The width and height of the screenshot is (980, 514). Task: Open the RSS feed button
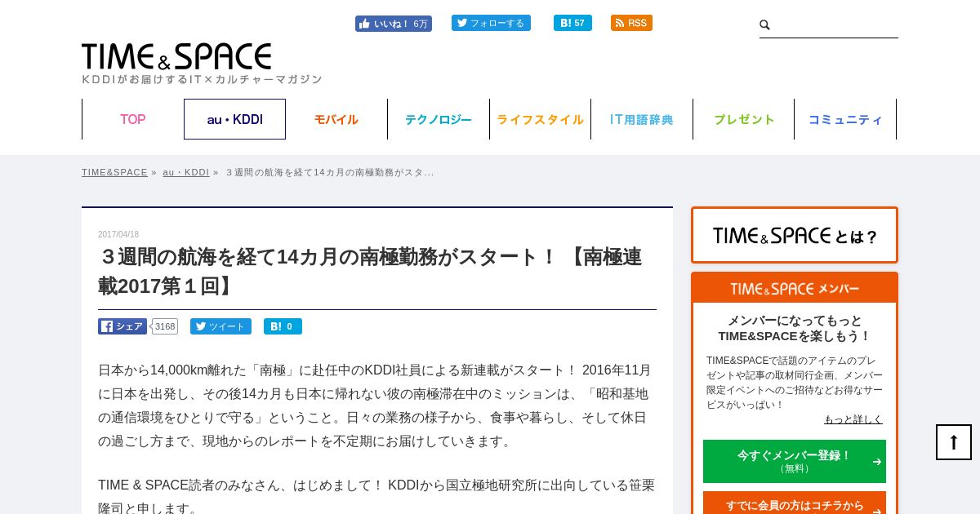[x=631, y=23]
